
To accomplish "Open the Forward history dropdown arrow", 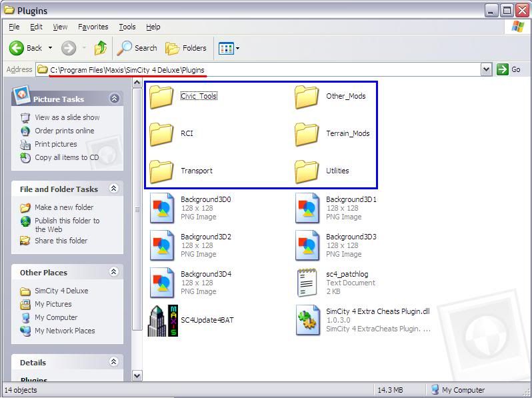I will 84,48.
